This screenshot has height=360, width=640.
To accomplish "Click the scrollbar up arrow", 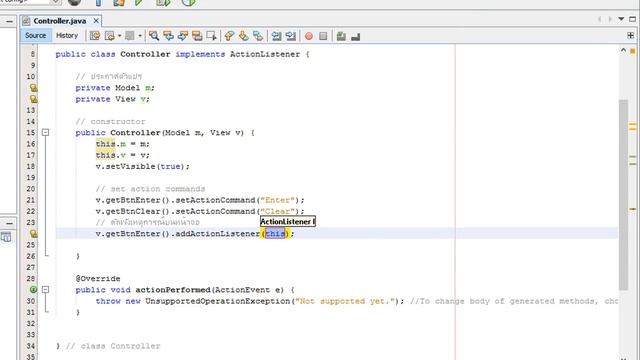I will coord(623,50).
